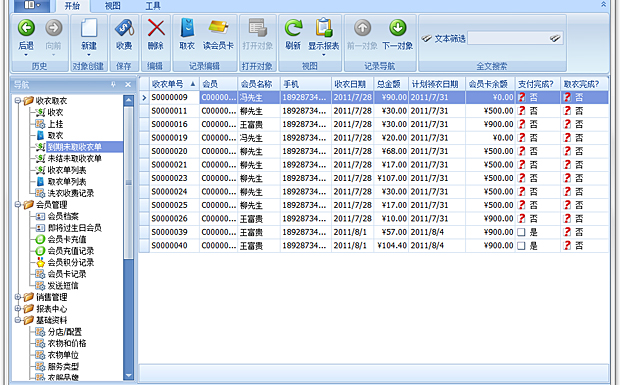Click the 新建 new document icon
Viewport: 620px width, 385px height.
[89, 28]
